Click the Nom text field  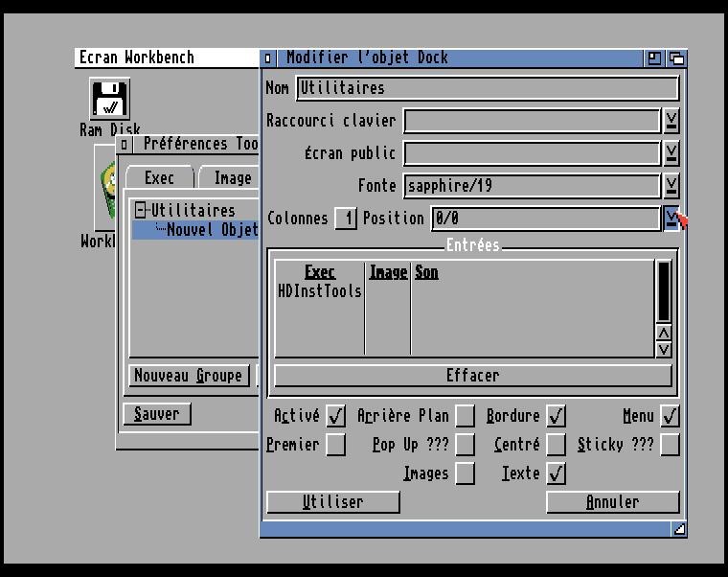click(487, 88)
